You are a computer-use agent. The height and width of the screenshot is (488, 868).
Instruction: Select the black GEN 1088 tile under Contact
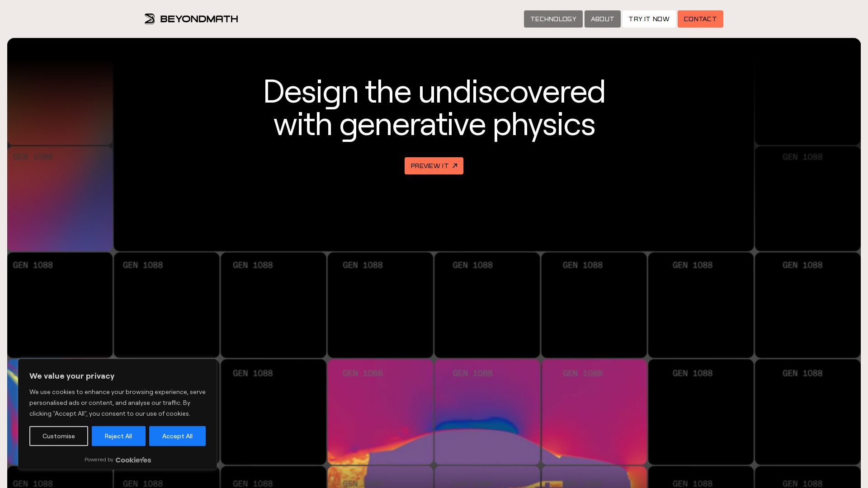[700, 305]
